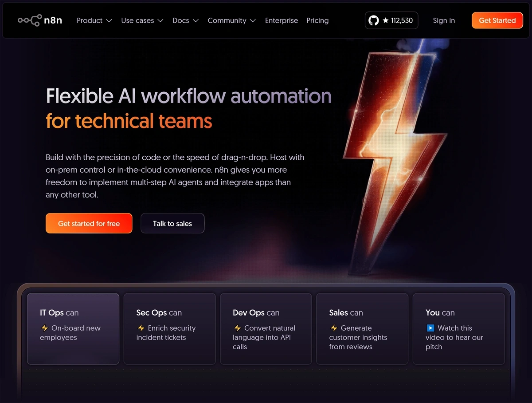
Task: Click the Get Started header button
Action: tap(497, 20)
